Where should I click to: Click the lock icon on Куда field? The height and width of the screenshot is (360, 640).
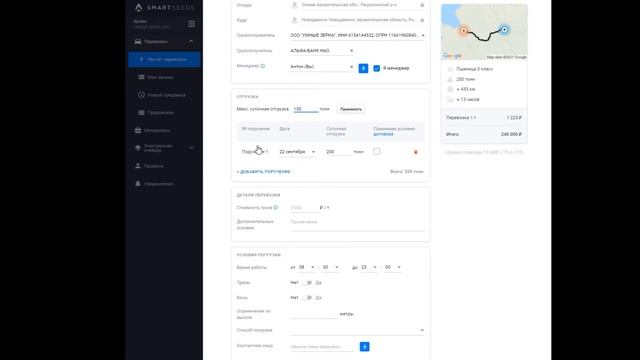(422, 20)
